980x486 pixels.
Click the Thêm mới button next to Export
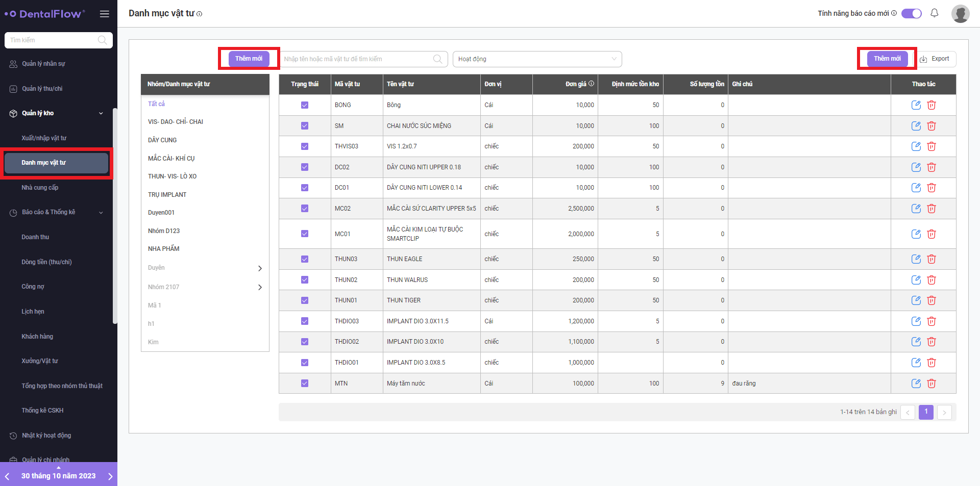(x=887, y=59)
